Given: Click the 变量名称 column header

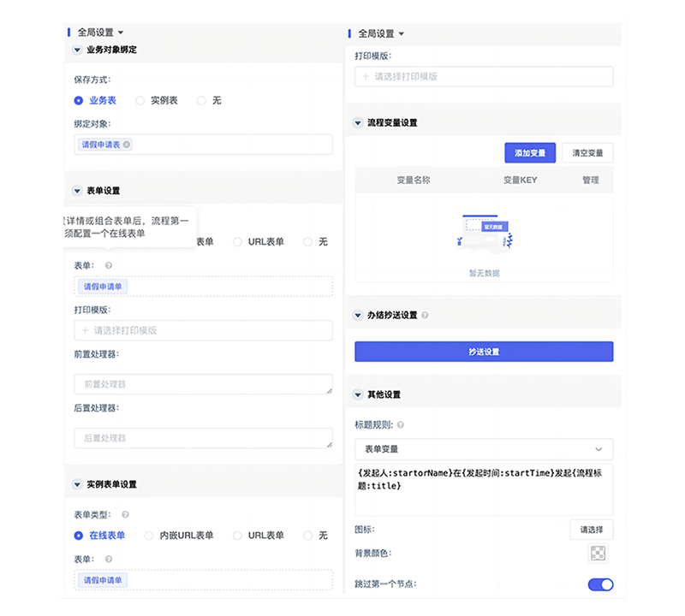Looking at the screenshot, I should 413,180.
